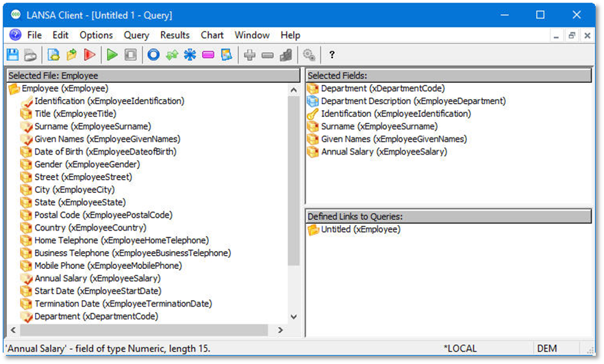This screenshot has height=364, width=604.
Task: Open the Help menu
Action: (290, 35)
